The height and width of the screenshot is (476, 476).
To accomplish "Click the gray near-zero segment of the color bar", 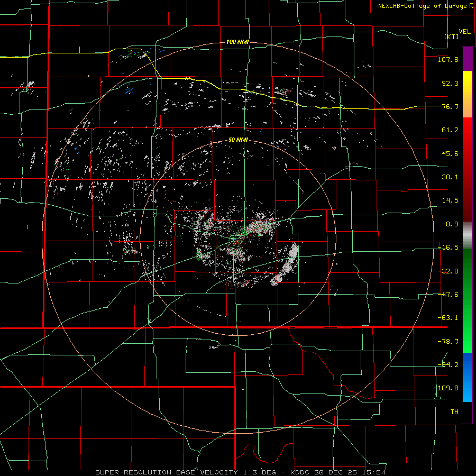I will click(467, 235).
